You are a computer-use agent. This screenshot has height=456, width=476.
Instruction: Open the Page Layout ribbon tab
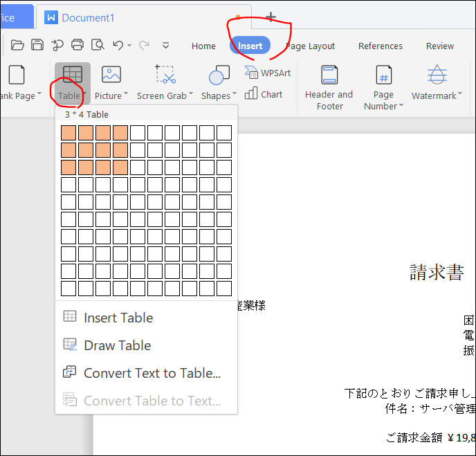(310, 46)
